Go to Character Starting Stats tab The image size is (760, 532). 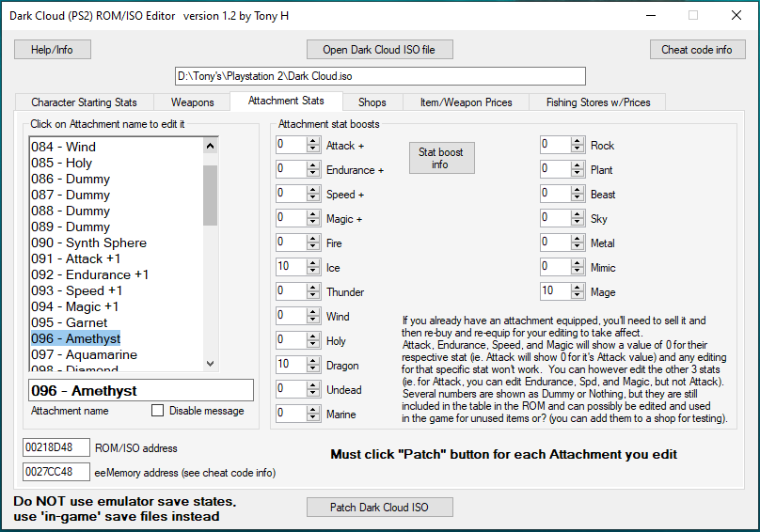84,102
